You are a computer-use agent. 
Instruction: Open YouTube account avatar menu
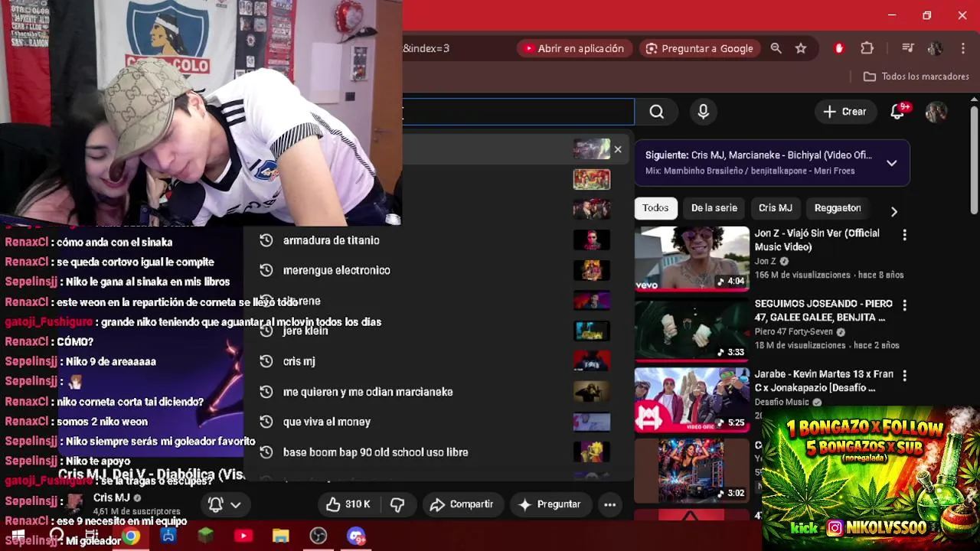tap(936, 112)
